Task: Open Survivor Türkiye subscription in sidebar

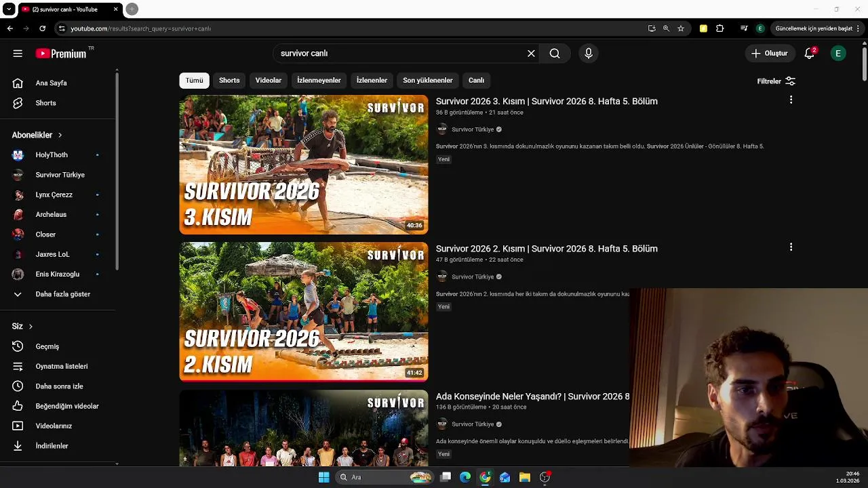Action: point(61,175)
